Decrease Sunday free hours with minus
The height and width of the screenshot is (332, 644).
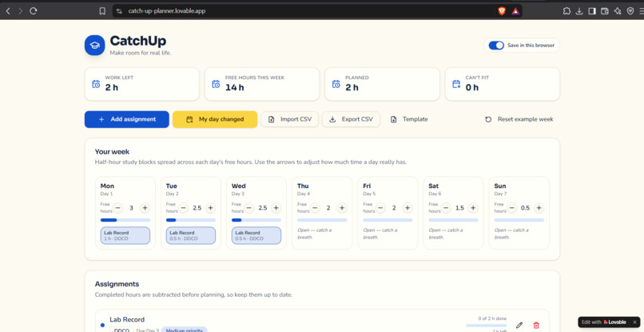(x=511, y=208)
